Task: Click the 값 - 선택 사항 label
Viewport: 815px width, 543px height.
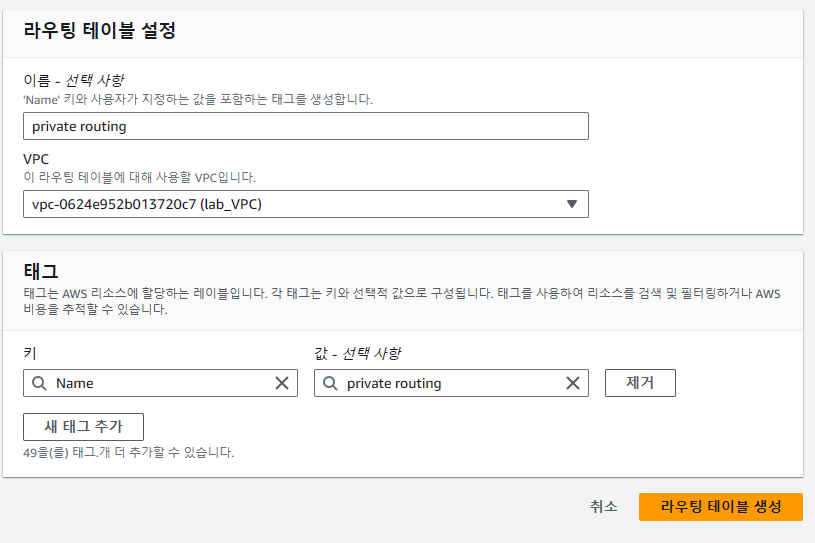Action: pyautogui.click(x=358, y=353)
